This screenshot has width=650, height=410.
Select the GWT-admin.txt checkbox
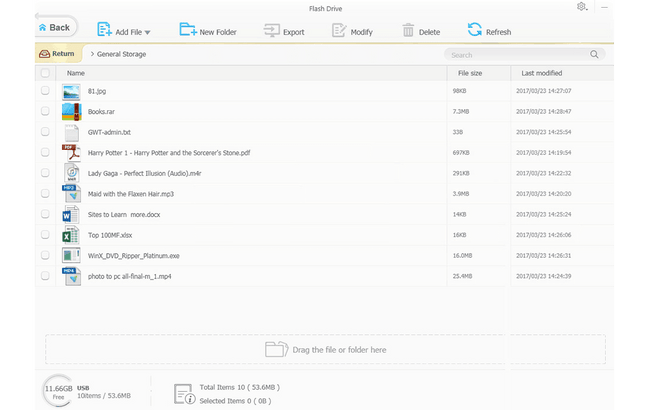[x=45, y=132]
